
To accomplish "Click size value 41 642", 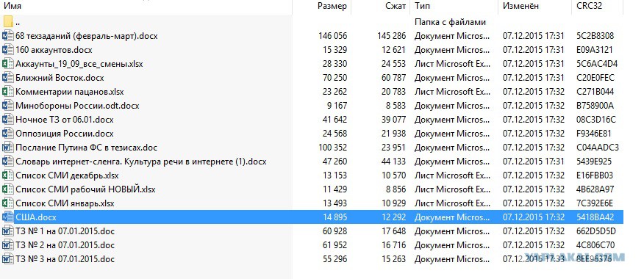I will click(x=334, y=120).
